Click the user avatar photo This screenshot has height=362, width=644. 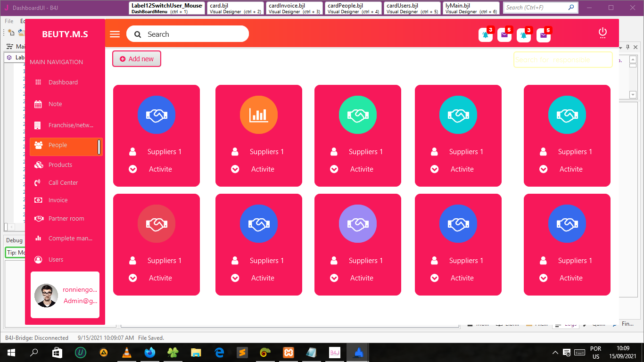pos(47,296)
